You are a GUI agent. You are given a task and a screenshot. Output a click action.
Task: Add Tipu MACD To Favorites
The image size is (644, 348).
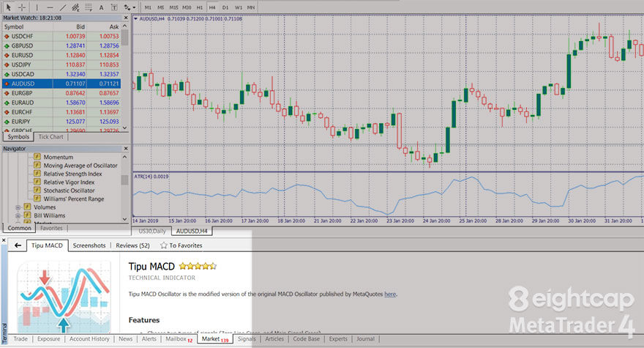pos(181,245)
